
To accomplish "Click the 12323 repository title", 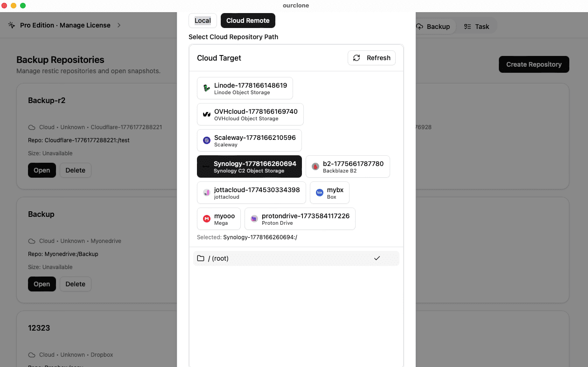I will tap(39, 328).
